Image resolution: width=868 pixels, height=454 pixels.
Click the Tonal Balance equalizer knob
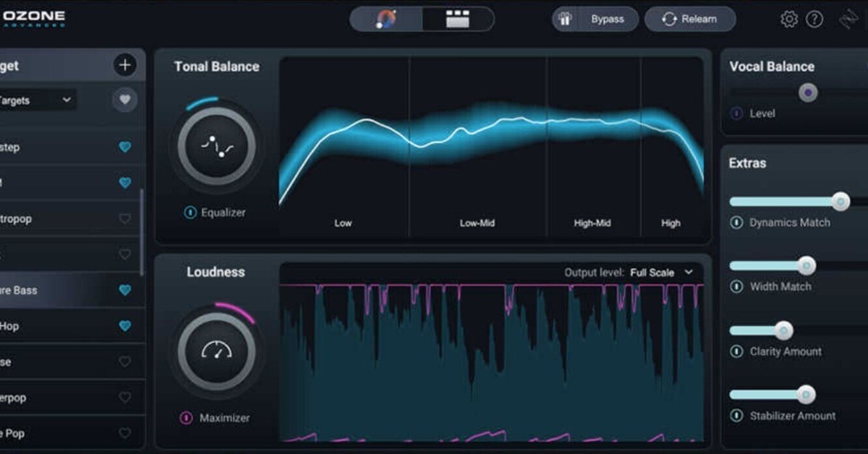[x=216, y=146]
